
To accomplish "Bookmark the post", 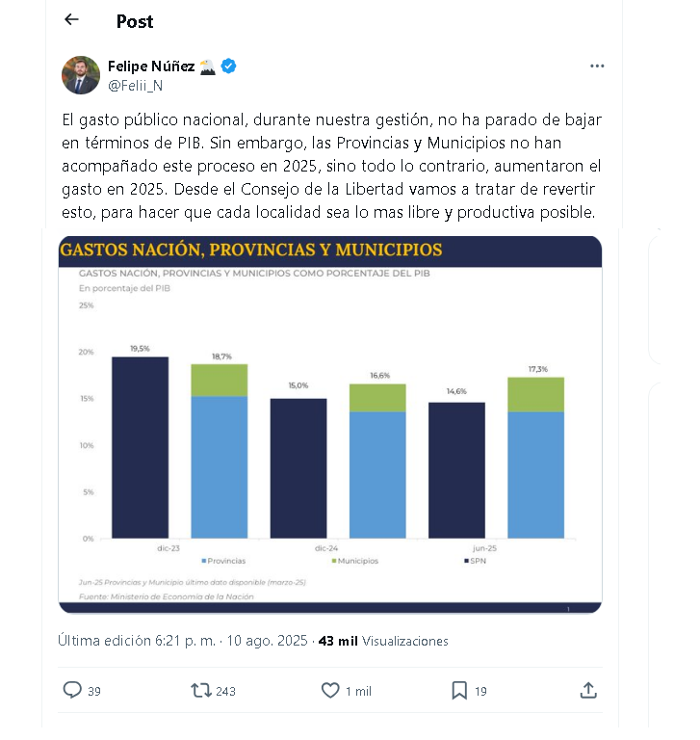I will pos(459,690).
